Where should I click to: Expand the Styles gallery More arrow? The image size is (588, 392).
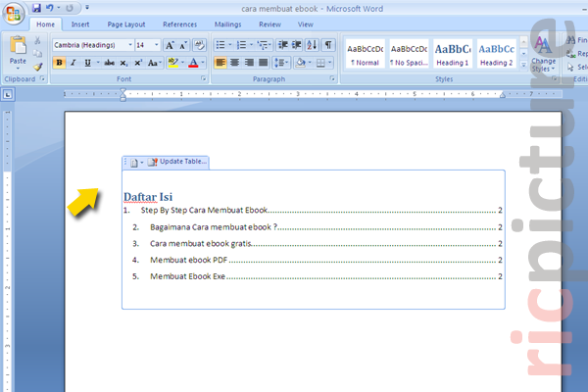click(x=524, y=66)
